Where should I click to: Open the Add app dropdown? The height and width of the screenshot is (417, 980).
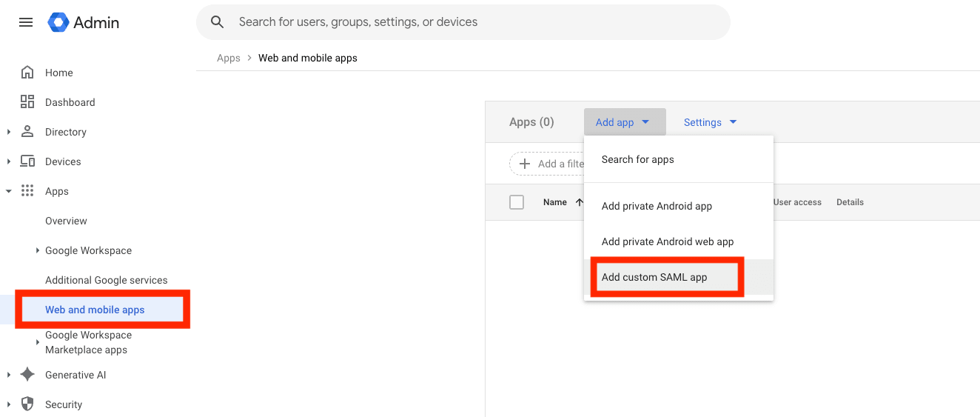[624, 122]
